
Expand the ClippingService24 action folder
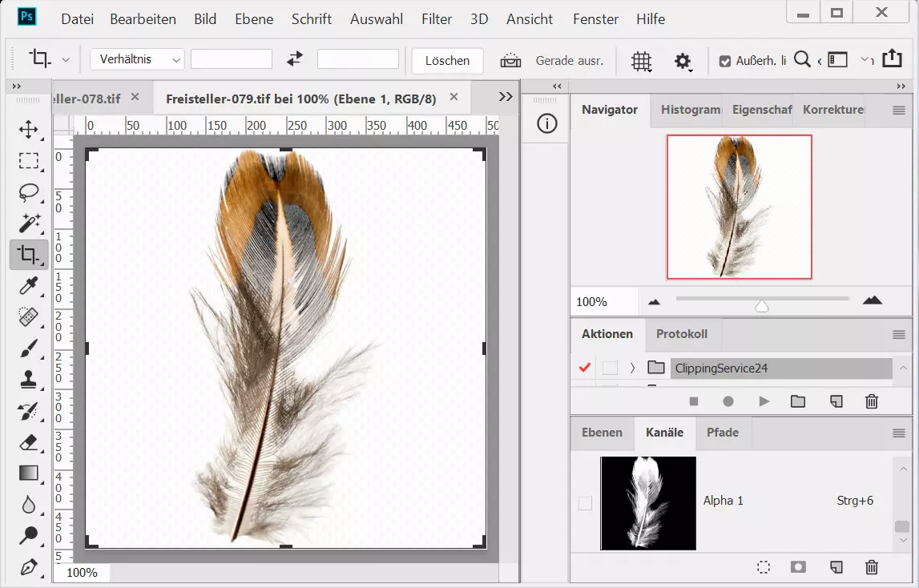coord(632,368)
